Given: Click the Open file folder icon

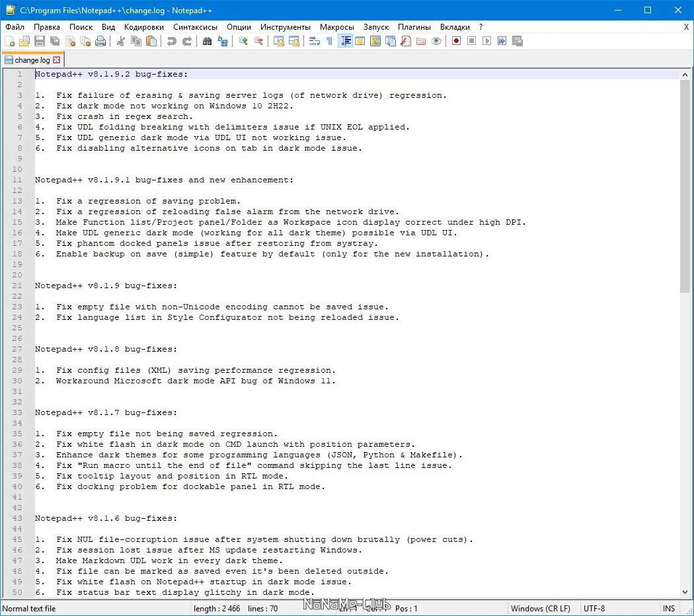Looking at the screenshot, I should tap(25, 41).
